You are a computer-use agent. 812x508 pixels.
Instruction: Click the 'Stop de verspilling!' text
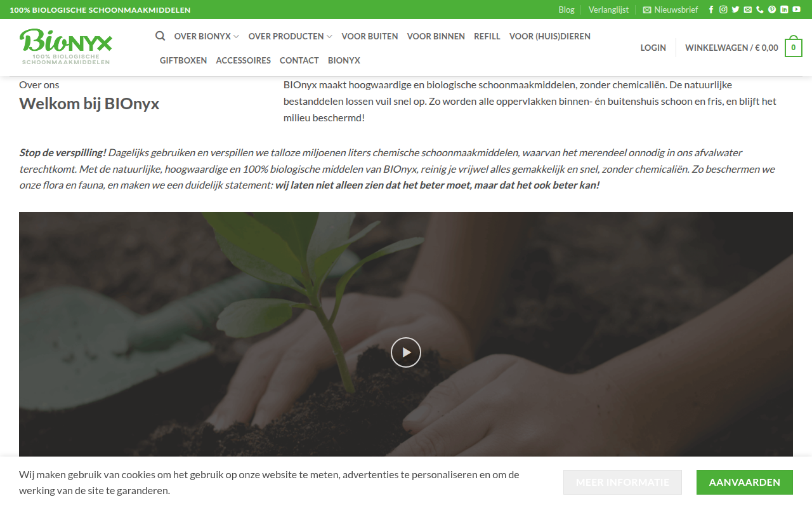63,152
